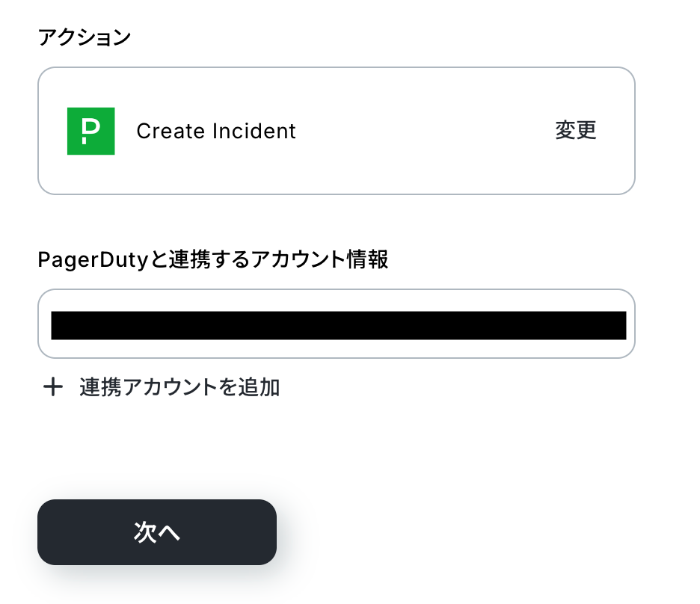Click the アクション section heading
The height and width of the screenshot is (604, 700).
(84, 37)
